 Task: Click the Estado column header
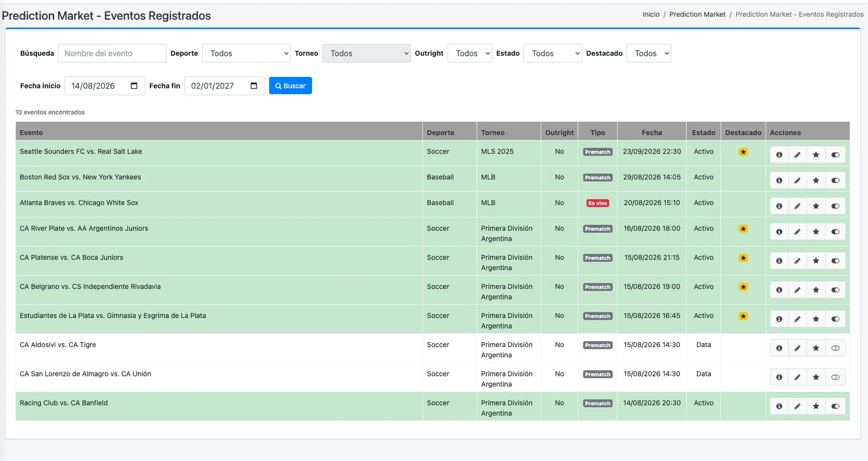point(704,132)
